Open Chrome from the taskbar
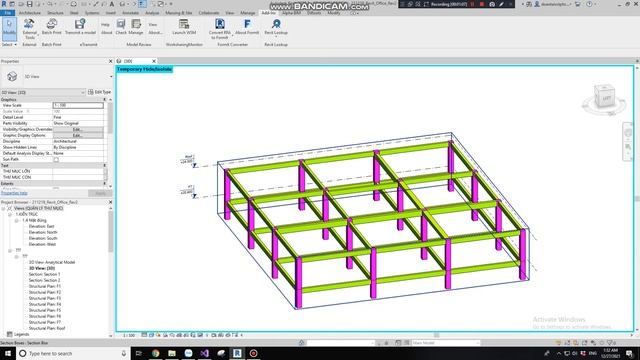Viewport: 640px width, 360px height. point(156,353)
